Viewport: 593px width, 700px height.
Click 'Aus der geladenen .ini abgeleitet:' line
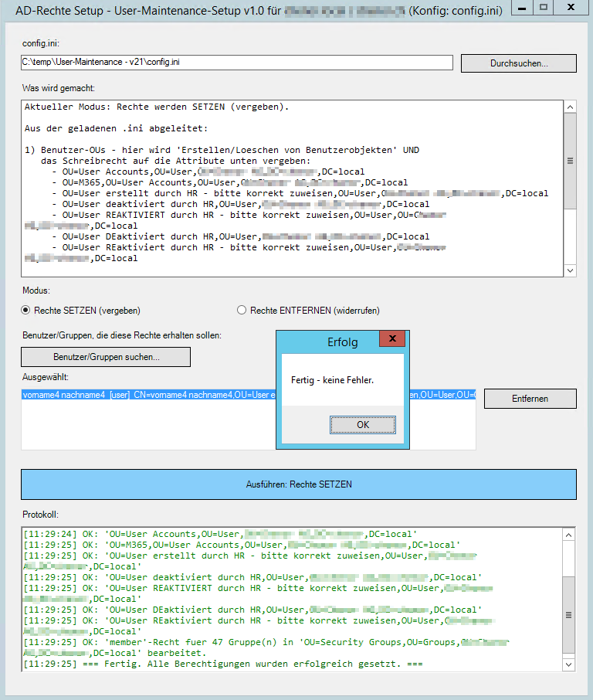116,128
